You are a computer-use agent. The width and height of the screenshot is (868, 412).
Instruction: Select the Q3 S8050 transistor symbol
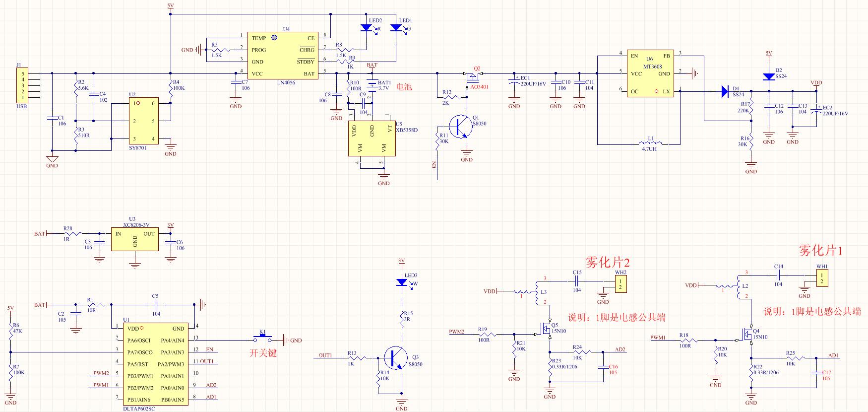coord(395,357)
